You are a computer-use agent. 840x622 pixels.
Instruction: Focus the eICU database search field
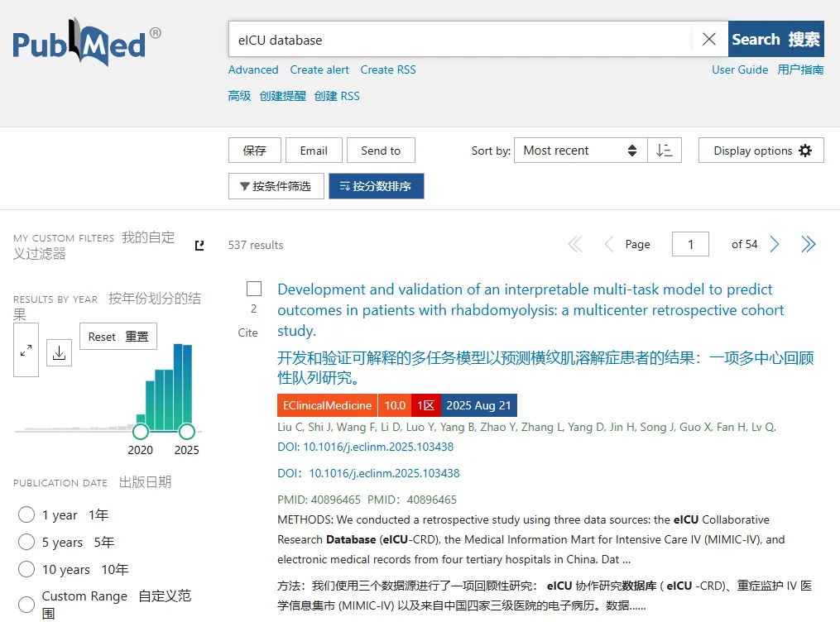tap(461, 39)
